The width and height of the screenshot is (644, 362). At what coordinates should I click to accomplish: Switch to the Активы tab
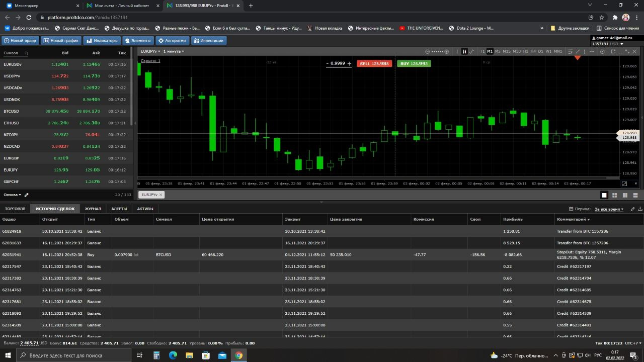(x=145, y=209)
